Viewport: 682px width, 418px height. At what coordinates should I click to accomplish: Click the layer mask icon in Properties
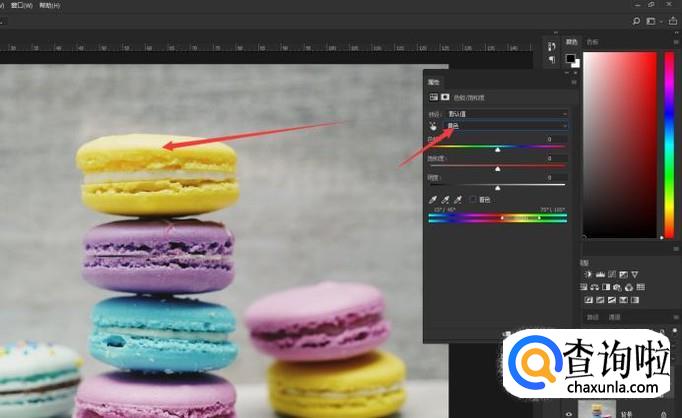coord(445,97)
